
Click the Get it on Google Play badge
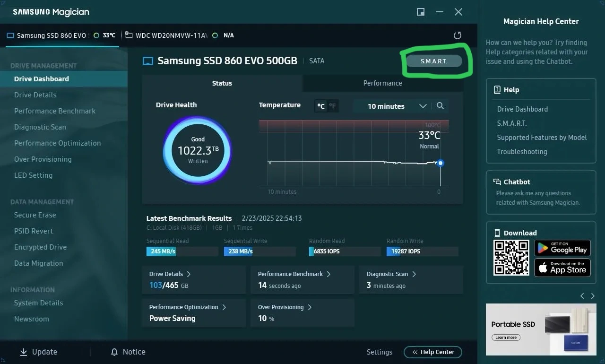pos(562,247)
